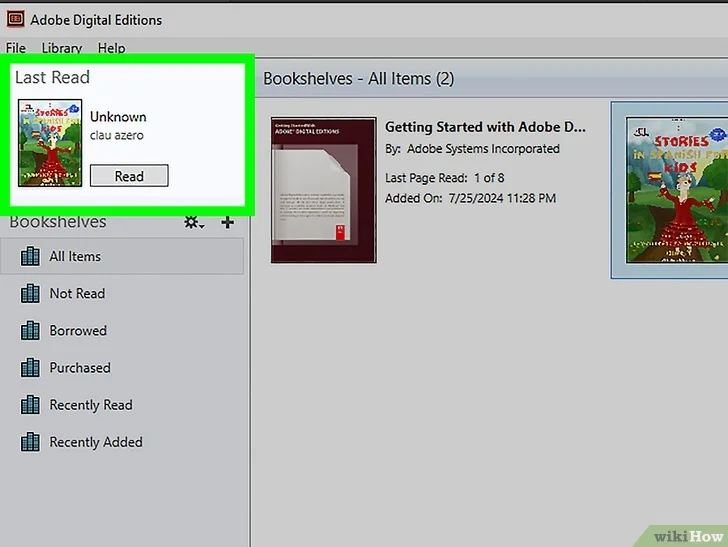
Task: Open the Library menu
Action: [62, 48]
